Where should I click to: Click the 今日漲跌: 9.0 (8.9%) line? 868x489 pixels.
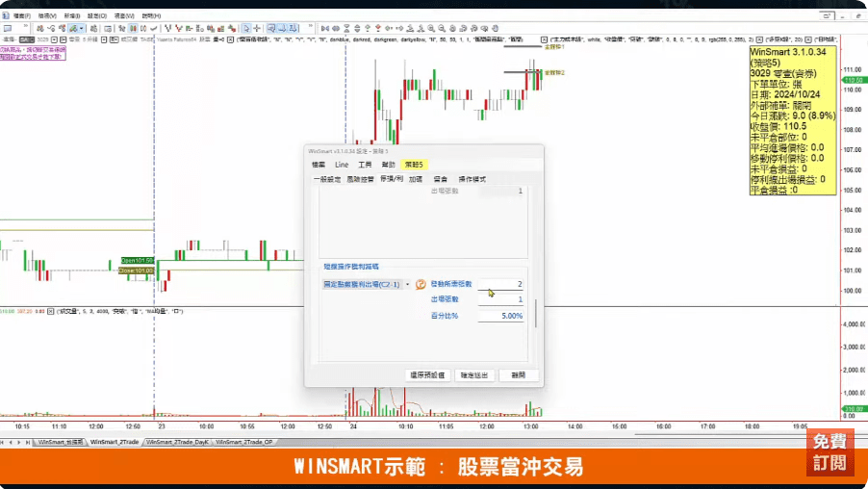coord(793,116)
